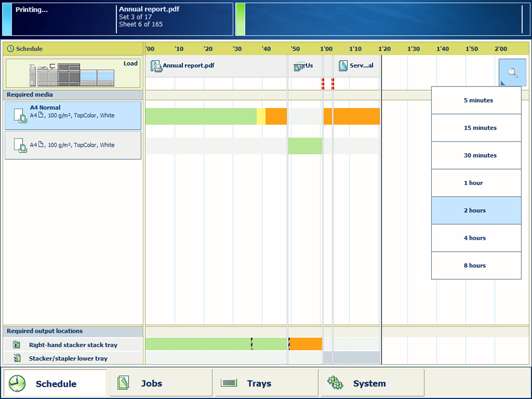This screenshot has width=532, height=399.
Task: Click the right-hand stacker tray icon
Action: pos(17,345)
